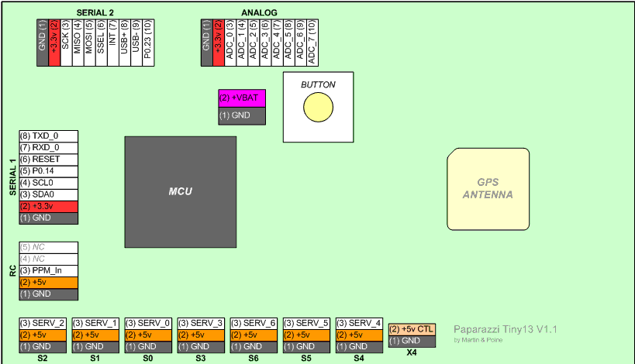
Task: Click the ADC_5 (8) pin
Action: click(288, 43)
